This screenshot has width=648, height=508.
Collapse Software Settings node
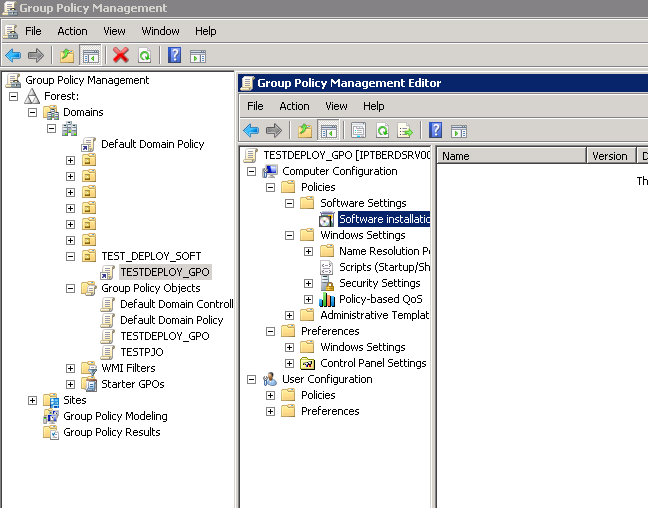tap(290, 203)
